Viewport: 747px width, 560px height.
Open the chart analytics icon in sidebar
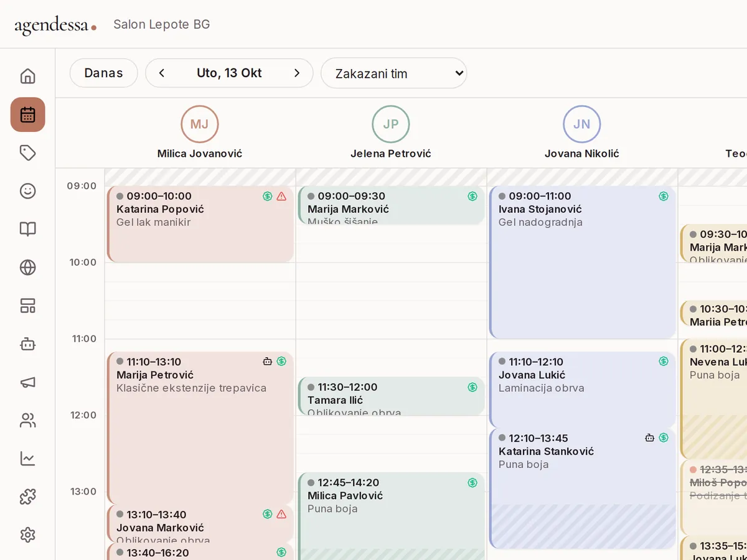[x=27, y=459]
